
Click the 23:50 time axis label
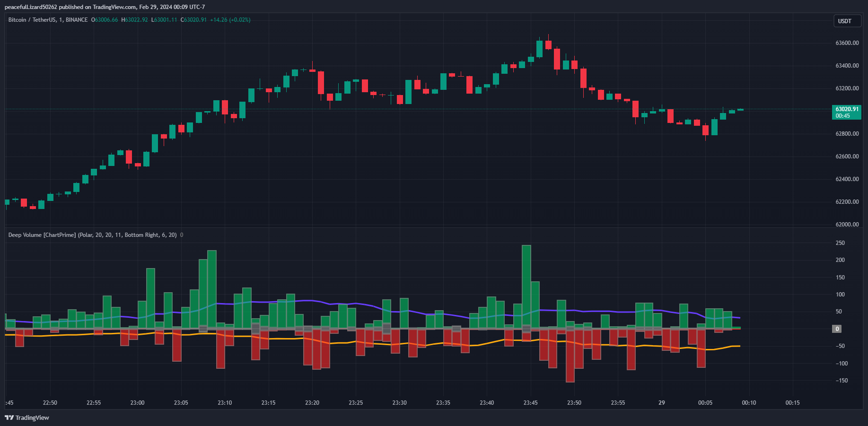point(574,403)
